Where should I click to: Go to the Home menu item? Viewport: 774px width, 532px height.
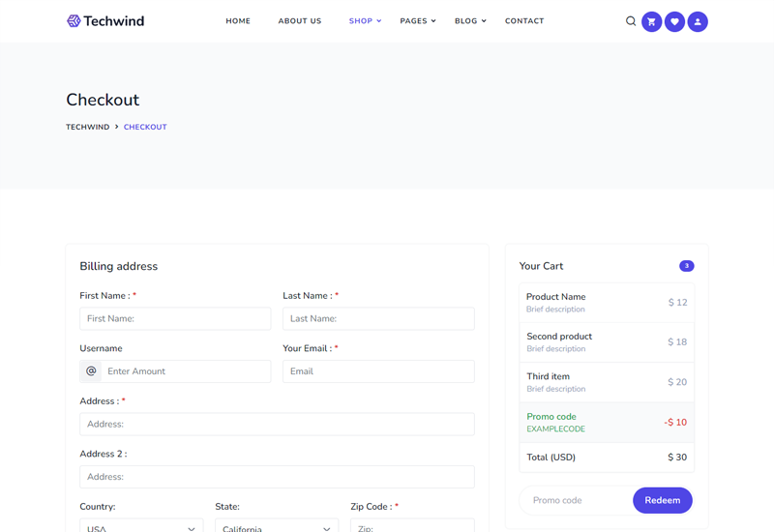coord(238,20)
